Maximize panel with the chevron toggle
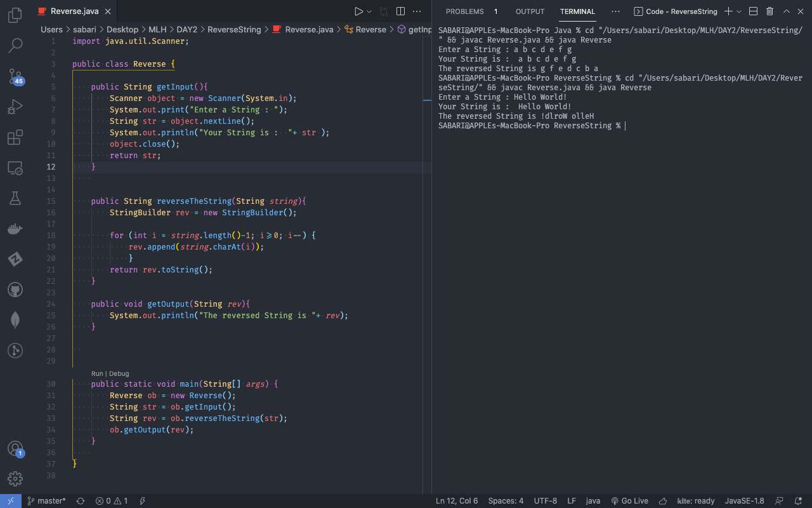This screenshot has width=812, height=508. click(785, 11)
